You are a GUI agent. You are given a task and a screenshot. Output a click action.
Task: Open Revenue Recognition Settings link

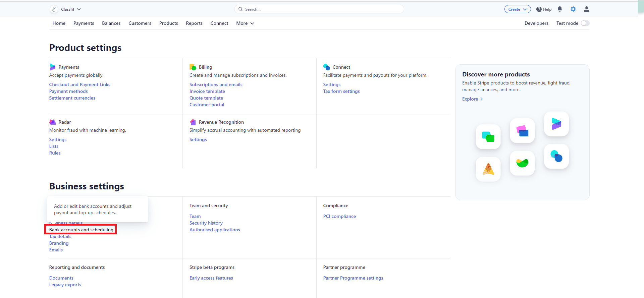click(198, 139)
